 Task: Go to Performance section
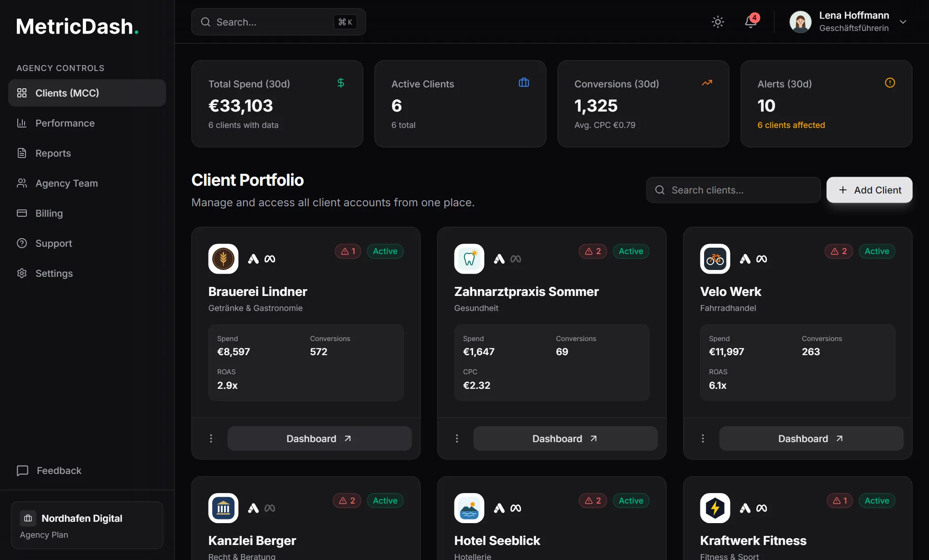click(87, 123)
